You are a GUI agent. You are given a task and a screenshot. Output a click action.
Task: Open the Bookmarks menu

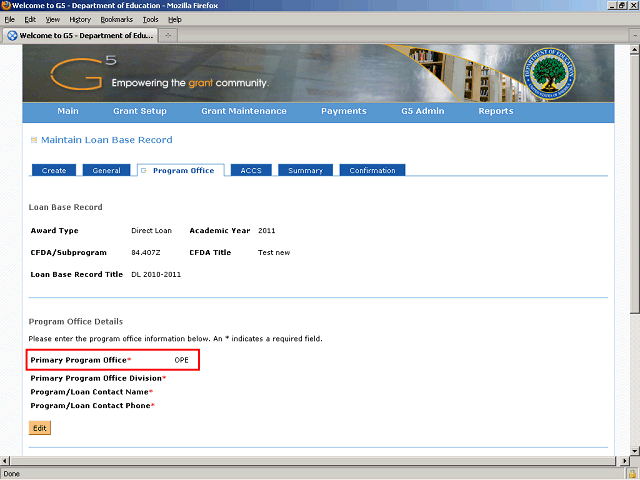[x=117, y=20]
